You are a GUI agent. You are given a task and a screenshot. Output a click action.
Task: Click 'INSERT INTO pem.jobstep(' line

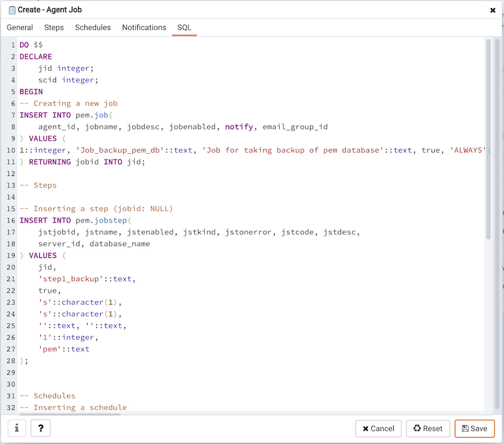click(75, 220)
